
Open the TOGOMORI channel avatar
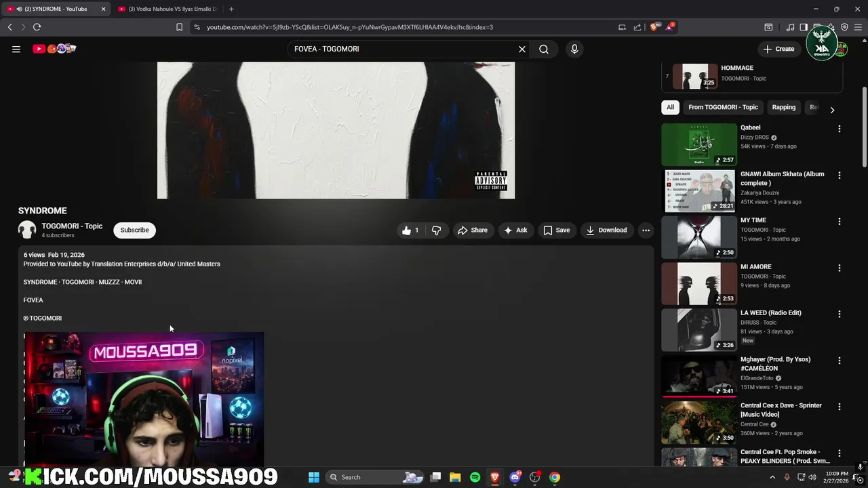(x=27, y=230)
